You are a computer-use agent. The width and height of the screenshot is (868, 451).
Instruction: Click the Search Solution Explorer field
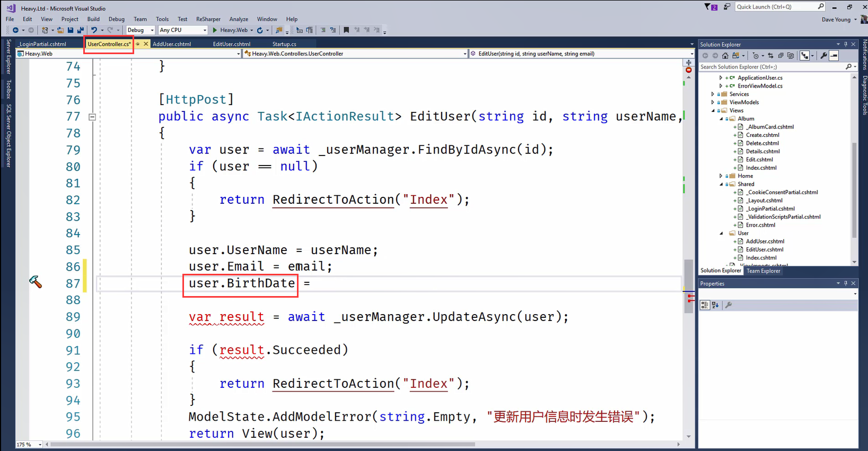tap(771, 67)
